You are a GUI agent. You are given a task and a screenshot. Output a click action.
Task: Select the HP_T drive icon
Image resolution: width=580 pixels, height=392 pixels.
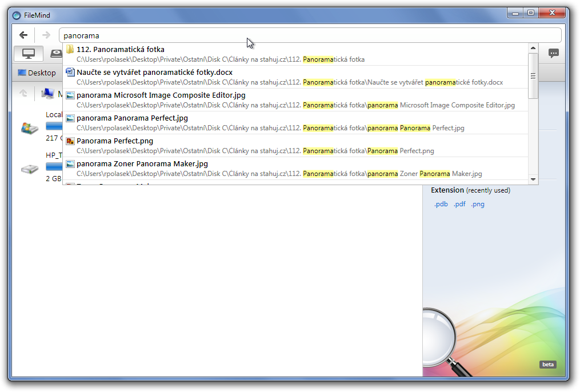(30, 169)
